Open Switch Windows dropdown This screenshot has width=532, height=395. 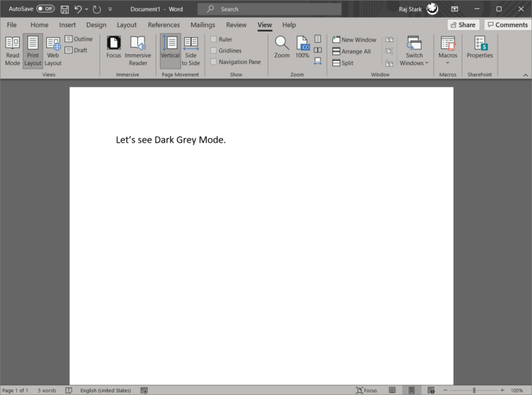414,51
